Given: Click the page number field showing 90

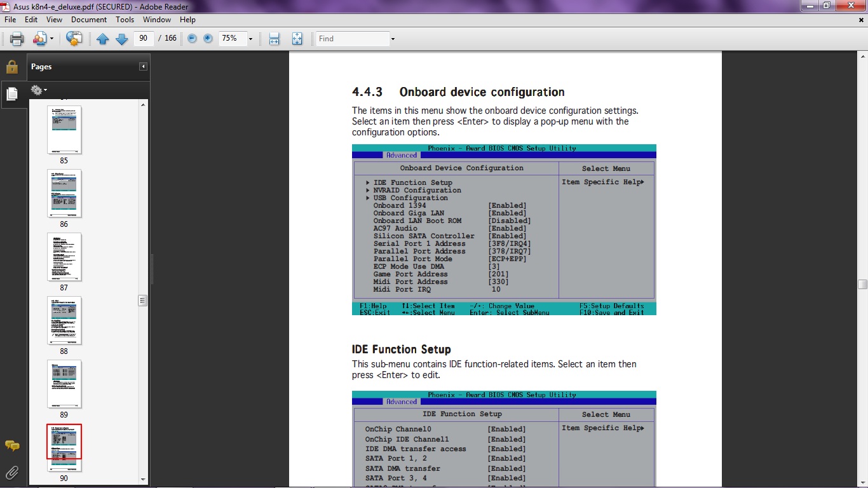Looking at the screenshot, I should [144, 39].
